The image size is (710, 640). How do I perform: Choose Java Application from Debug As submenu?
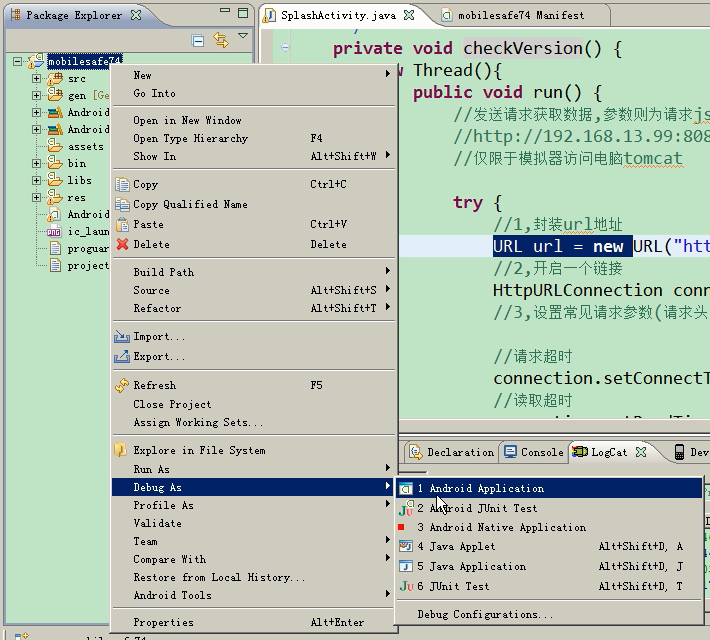pos(477,566)
